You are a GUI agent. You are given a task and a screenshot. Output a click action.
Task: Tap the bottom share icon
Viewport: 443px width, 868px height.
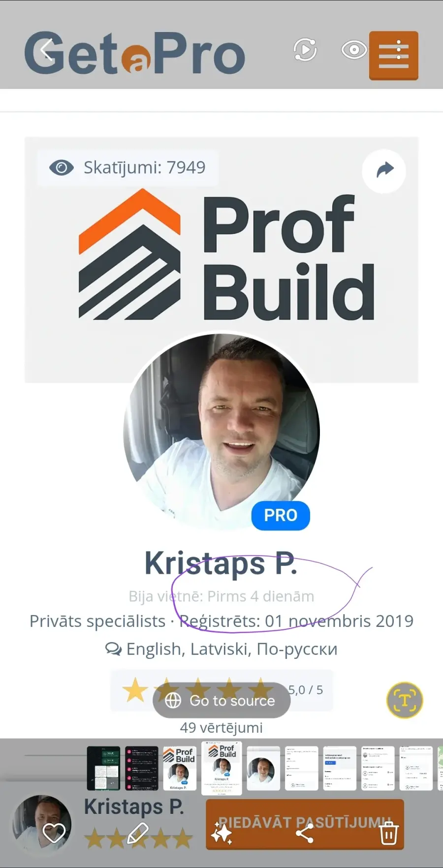tap(305, 833)
